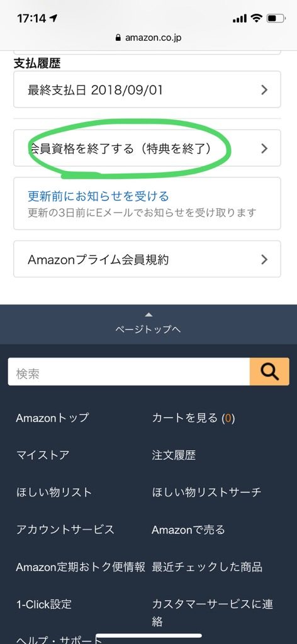Click inside the 検索 search field
The height and width of the screenshot is (644, 297).
[128, 372]
